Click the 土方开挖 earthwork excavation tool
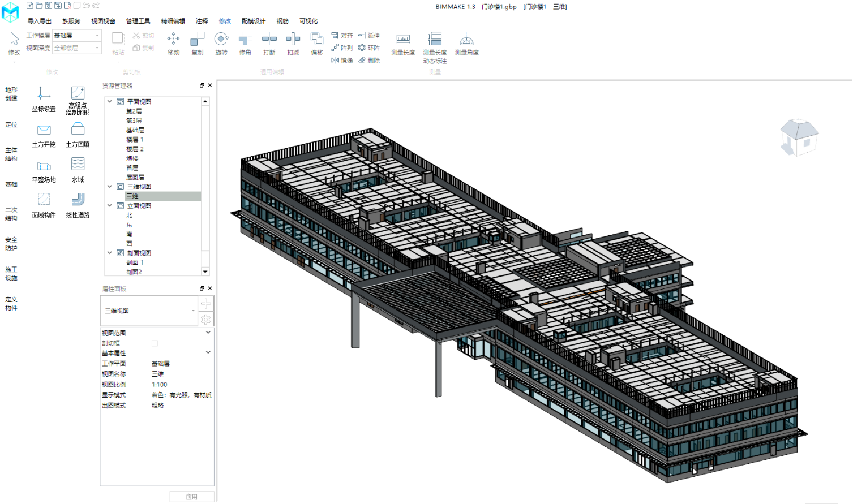The image size is (853, 504). [44, 136]
